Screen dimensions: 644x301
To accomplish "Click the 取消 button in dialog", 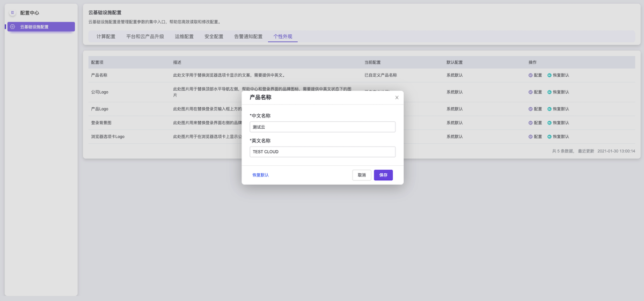I will click(x=362, y=175).
